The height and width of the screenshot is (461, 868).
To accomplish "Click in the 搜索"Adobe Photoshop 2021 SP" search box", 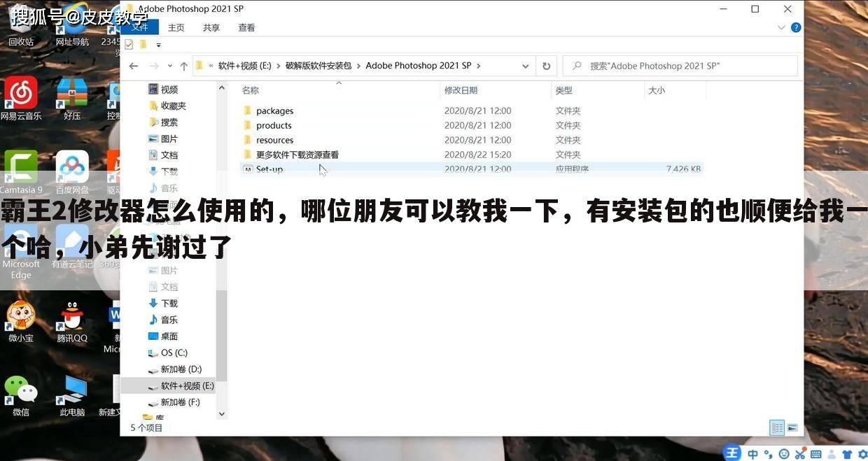I will tap(680, 66).
